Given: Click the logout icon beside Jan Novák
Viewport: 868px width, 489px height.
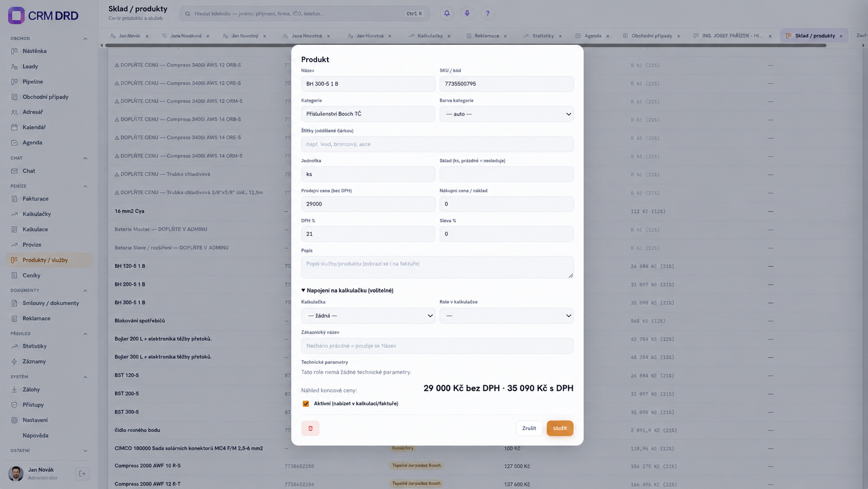Looking at the screenshot, I should point(82,473).
